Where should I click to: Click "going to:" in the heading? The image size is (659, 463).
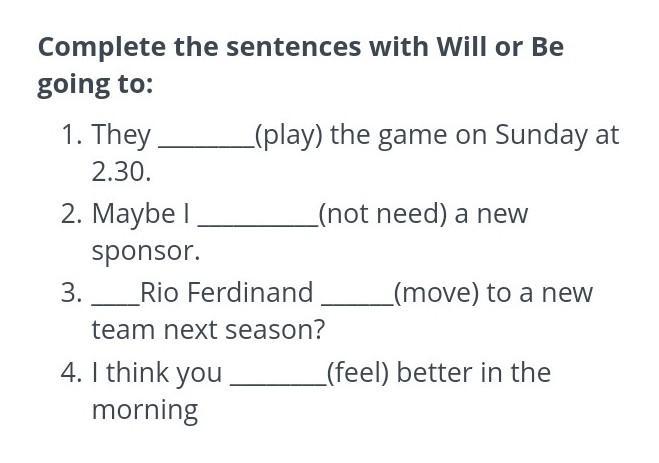(95, 84)
